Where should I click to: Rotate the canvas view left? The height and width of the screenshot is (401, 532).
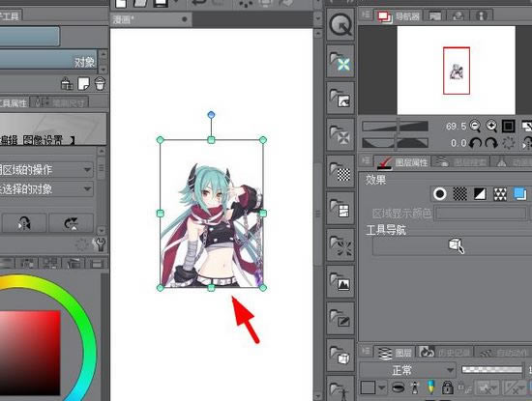tap(475, 143)
